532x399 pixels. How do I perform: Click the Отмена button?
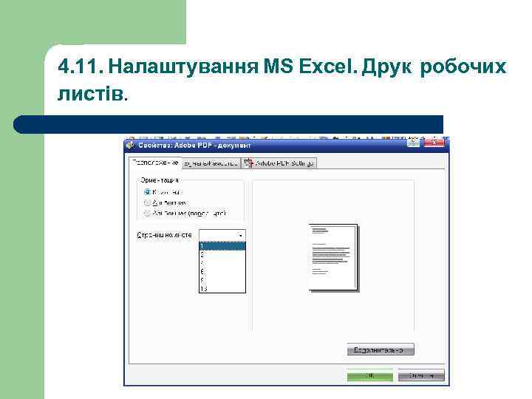click(x=421, y=375)
